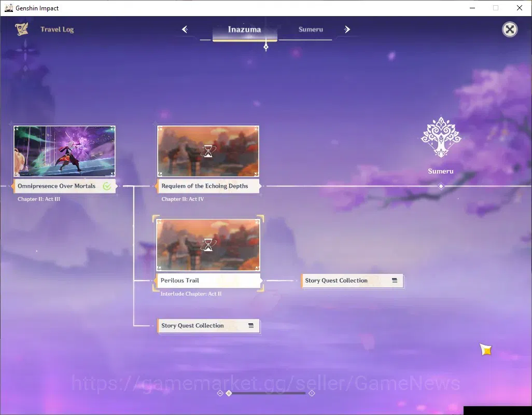Image resolution: width=532 pixels, height=415 pixels.
Task: Close the Genshin Impact window
Action: [x=520, y=8]
